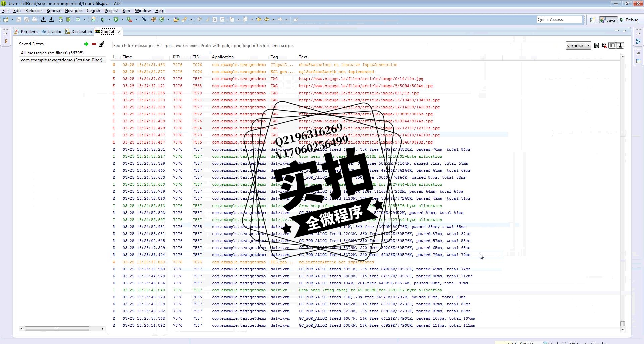Open the Navigate menu
The image size is (644, 344).
(73, 11)
